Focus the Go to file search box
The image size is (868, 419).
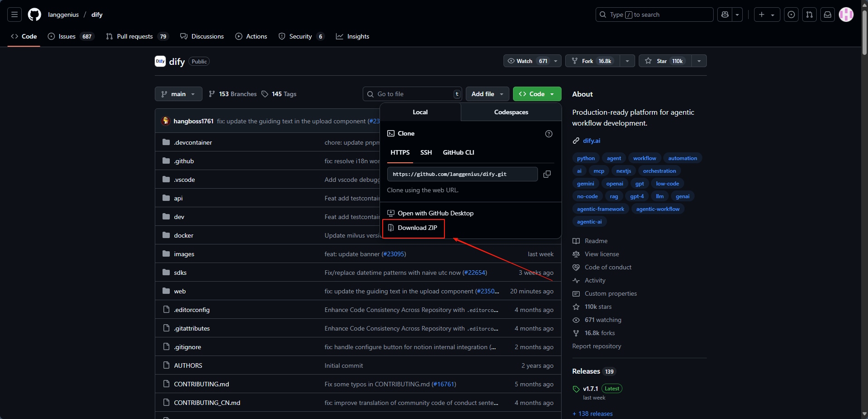[412, 94]
